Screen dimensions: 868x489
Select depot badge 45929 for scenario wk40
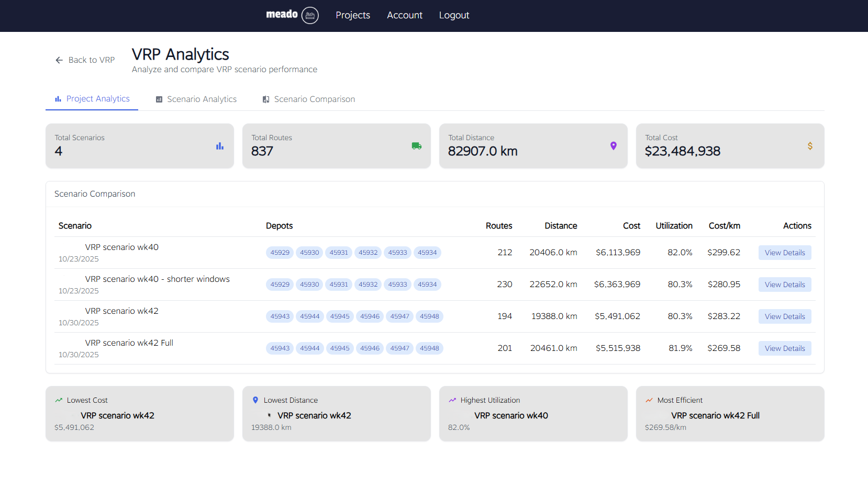point(280,252)
